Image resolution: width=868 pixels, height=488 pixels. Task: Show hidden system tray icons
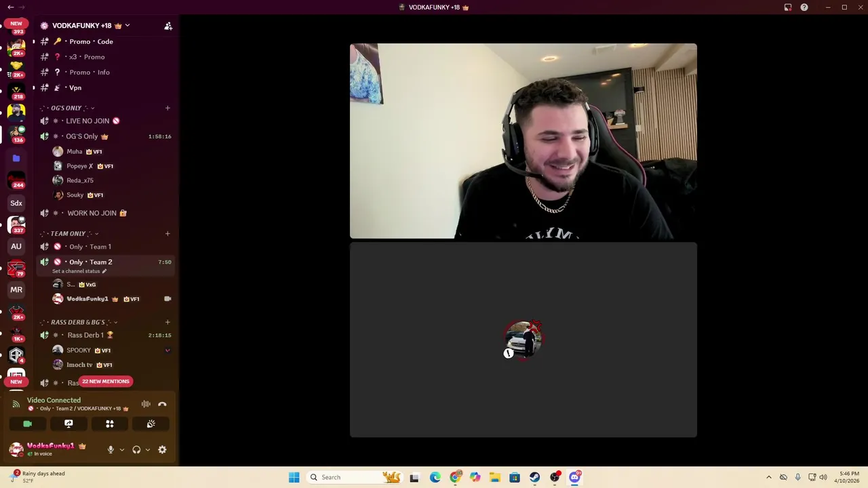pyautogui.click(x=768, y=477)
